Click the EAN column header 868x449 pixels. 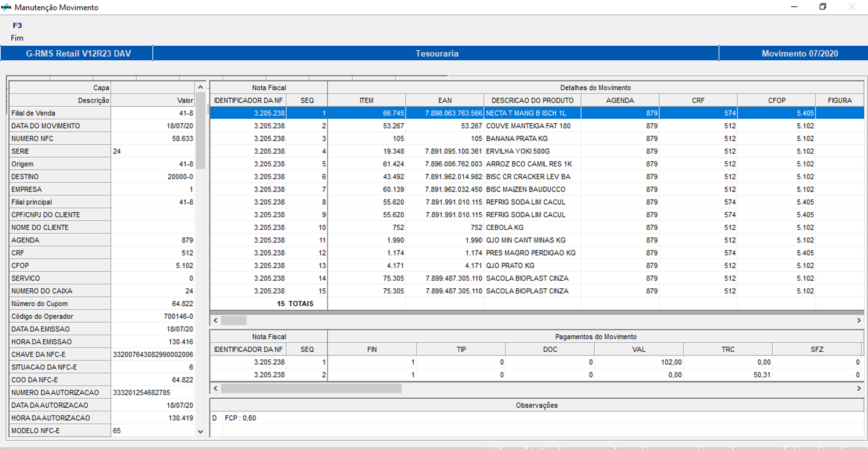tap(444, 100)
